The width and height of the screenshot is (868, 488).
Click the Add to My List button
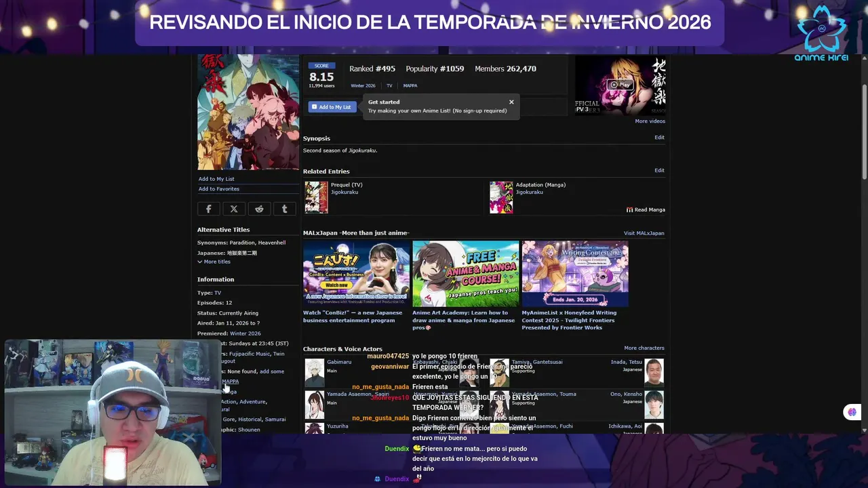pos(332,107)
